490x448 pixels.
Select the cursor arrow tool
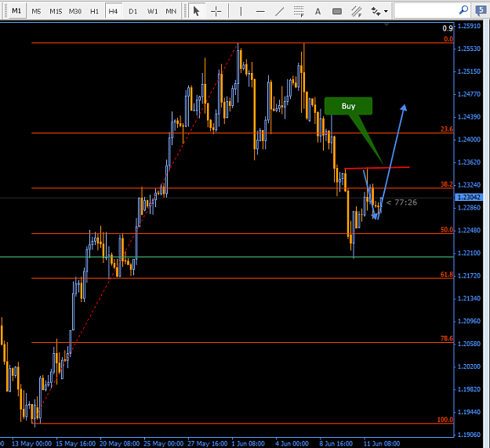click(197, 12)
